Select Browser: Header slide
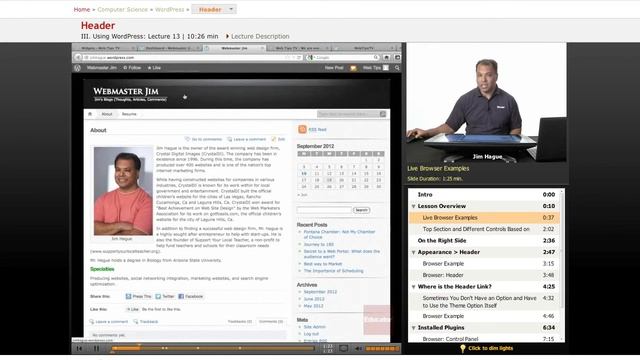Screen dimensions: 640x360 point(484,275)
